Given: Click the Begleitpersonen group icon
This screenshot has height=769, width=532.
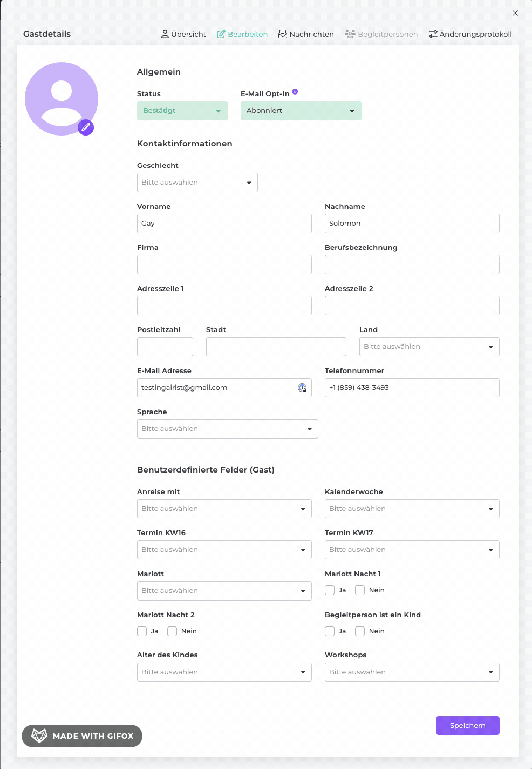Looking at the screenshot, I should 350,34.
